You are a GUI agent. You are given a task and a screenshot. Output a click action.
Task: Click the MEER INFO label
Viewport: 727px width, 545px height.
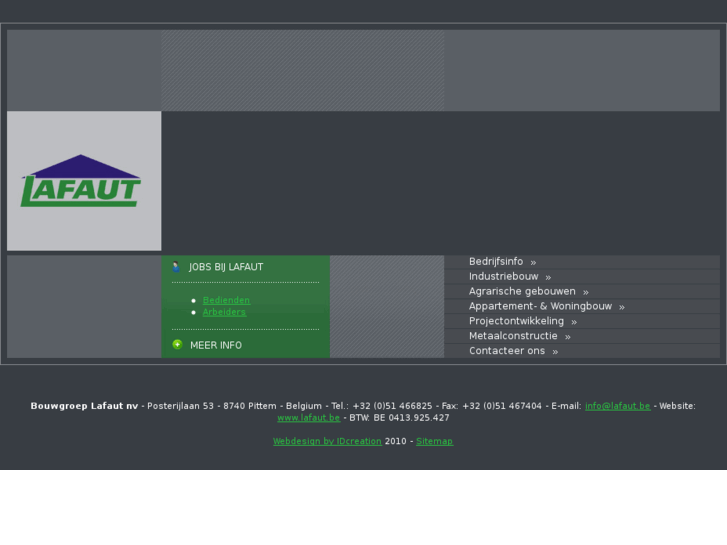coord(216,345)
